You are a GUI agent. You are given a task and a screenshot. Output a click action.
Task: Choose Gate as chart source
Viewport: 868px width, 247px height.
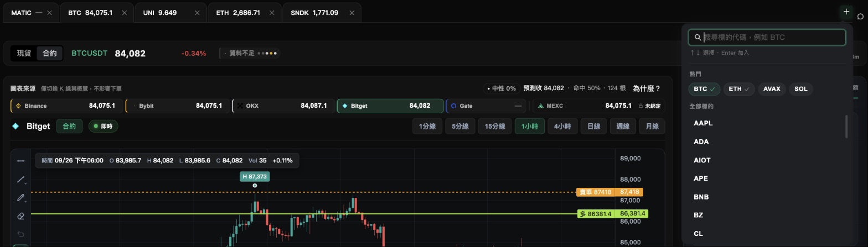pyautogui.click(x=486, y=106)
